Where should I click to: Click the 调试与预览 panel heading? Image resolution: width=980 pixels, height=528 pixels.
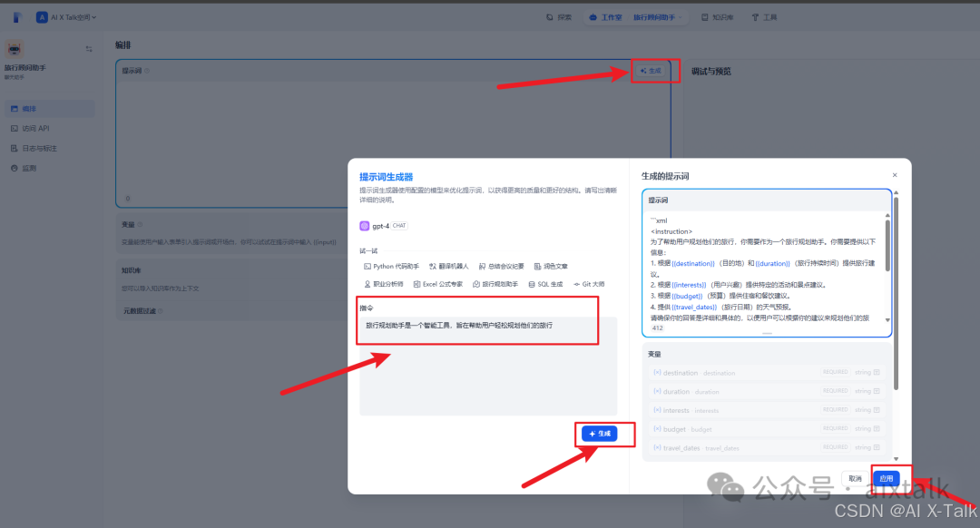point(711,72)
